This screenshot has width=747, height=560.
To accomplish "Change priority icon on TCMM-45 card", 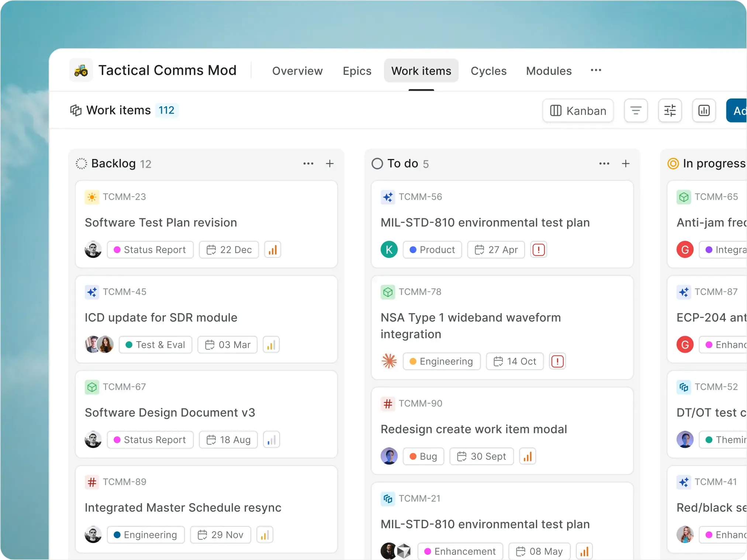I will click(271, 345).
